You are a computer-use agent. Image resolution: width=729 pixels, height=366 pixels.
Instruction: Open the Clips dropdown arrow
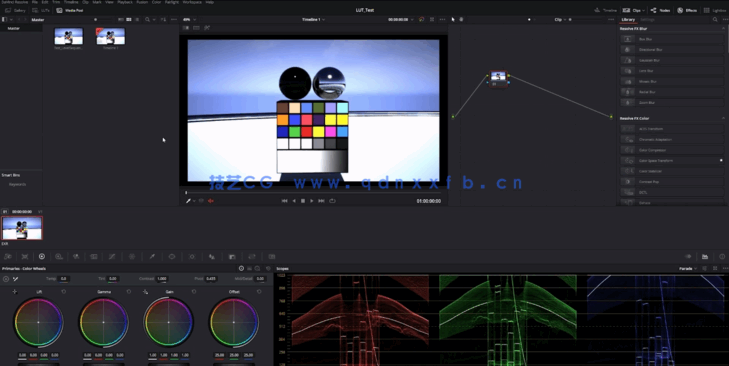(644, 10)
